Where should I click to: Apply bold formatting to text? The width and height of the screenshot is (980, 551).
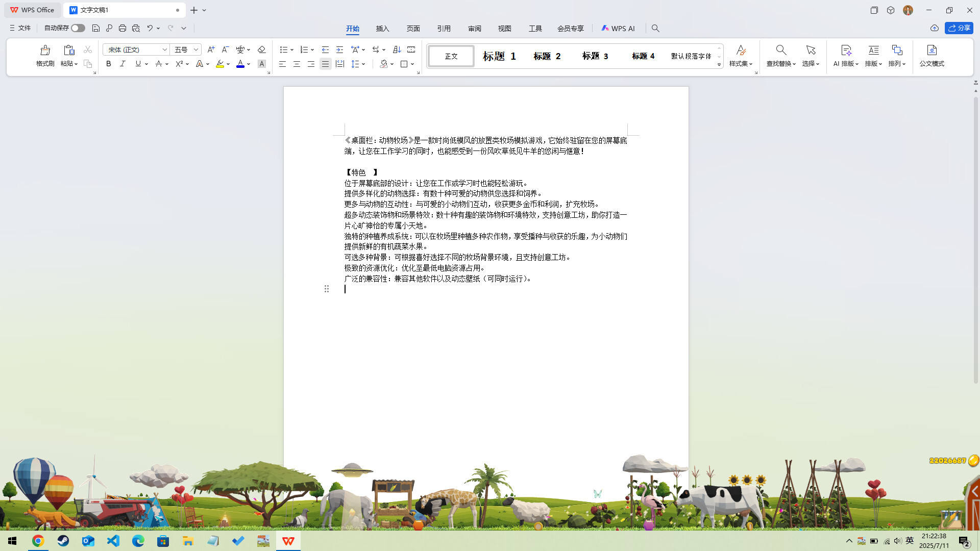tap(108, 64)
